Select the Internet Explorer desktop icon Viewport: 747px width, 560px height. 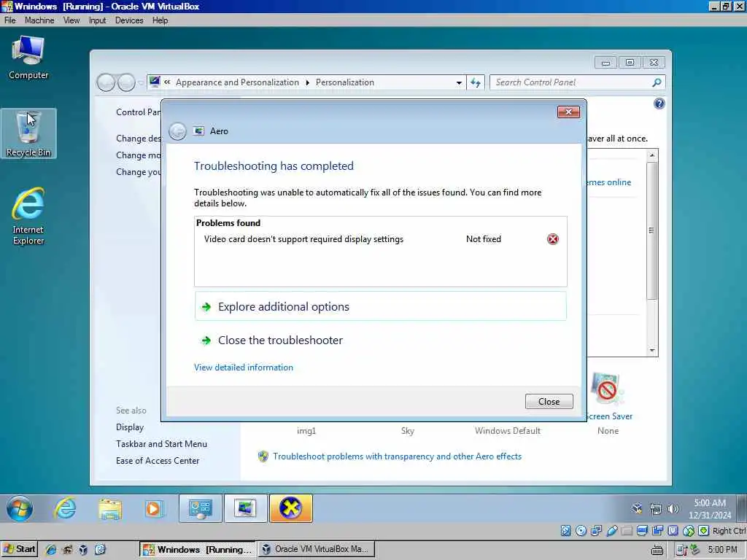tap(28, 216)
